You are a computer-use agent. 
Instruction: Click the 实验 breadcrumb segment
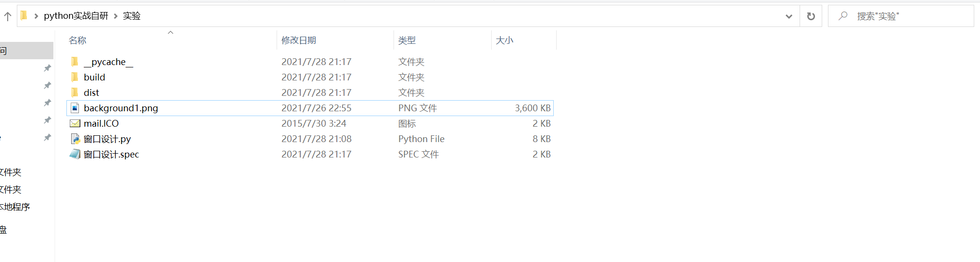(x=132, y=16)
